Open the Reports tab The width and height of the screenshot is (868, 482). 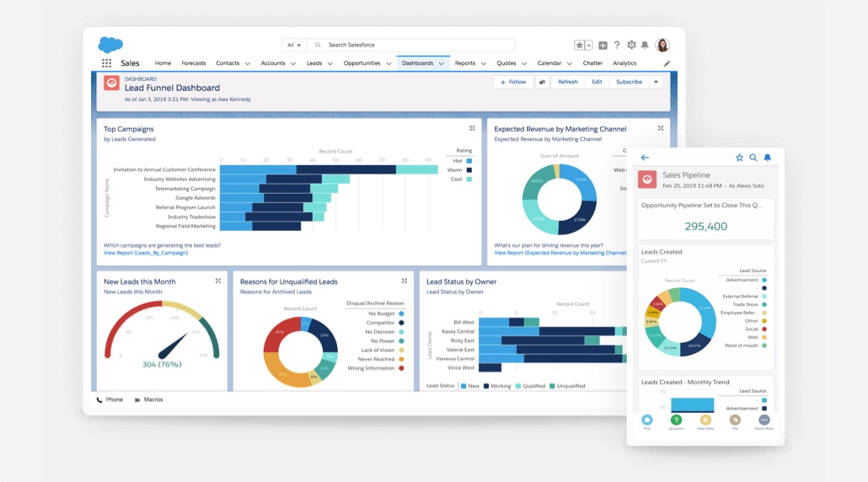(465, 63)
